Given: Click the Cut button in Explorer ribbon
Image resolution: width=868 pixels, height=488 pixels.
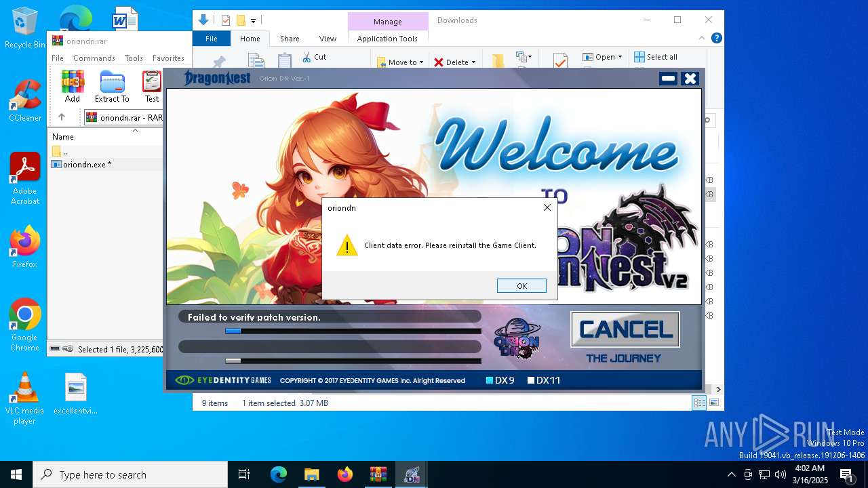Looking at the screenshot, I should pyautogui.click(x=315, y=57).
